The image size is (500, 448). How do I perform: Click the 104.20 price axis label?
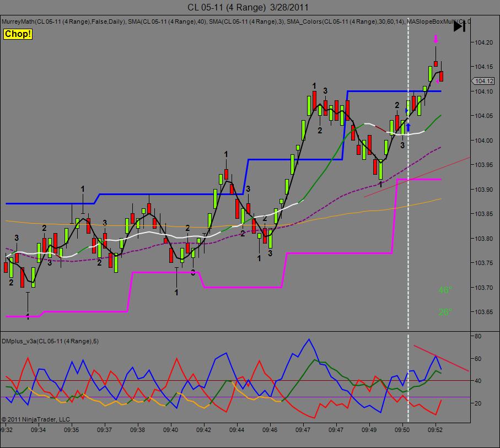(x=483, y=42)
